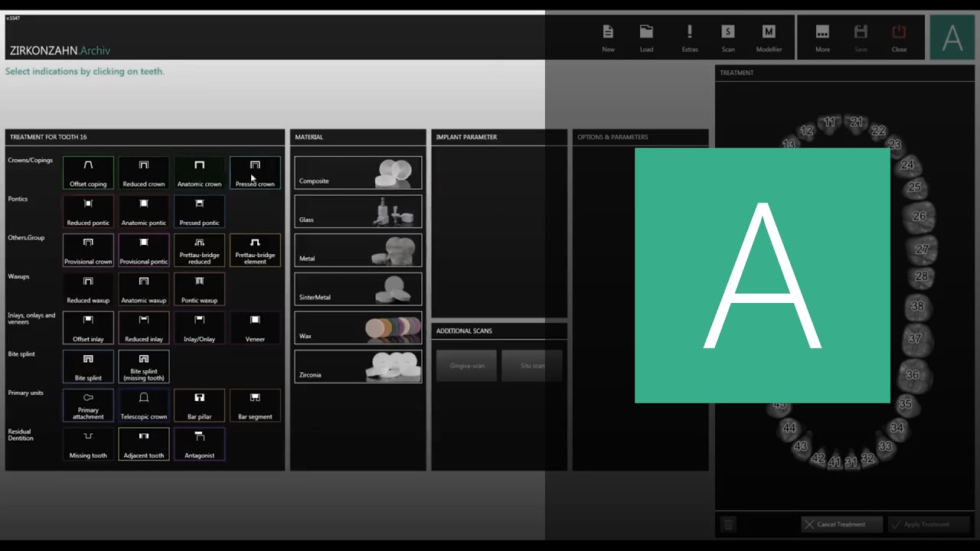Choose Prettau-bridge element
This screenshot has width=980, height=551.
click(255, 250)
